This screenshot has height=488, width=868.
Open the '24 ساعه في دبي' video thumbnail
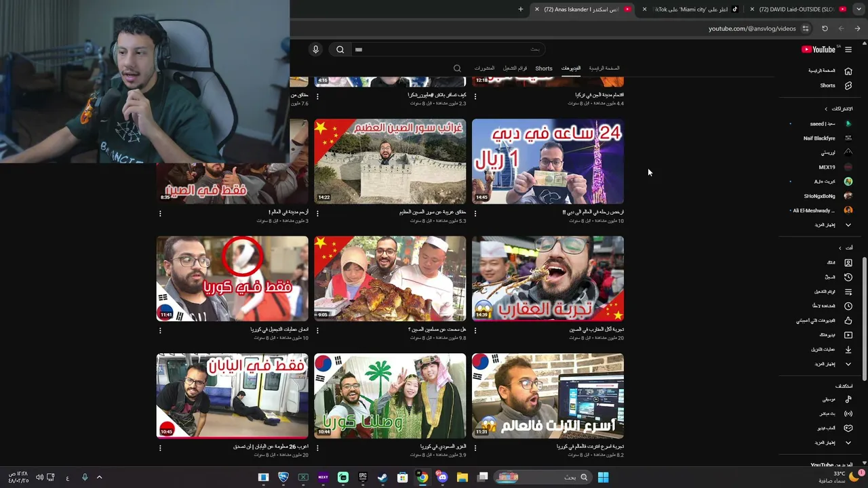548,161
